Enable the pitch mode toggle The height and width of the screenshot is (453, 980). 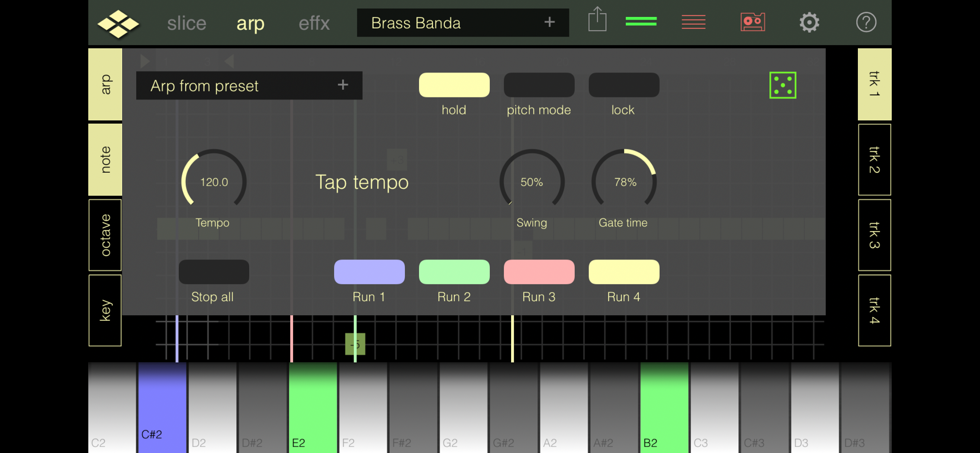pyautogui.click(x=539, y=85)
